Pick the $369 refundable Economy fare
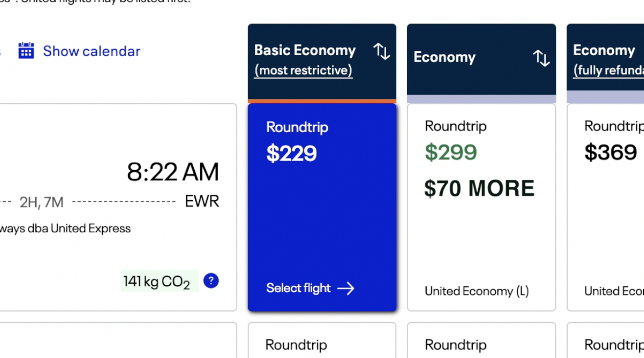Viewport: 644px width, 358px height. tap(610, 152)
